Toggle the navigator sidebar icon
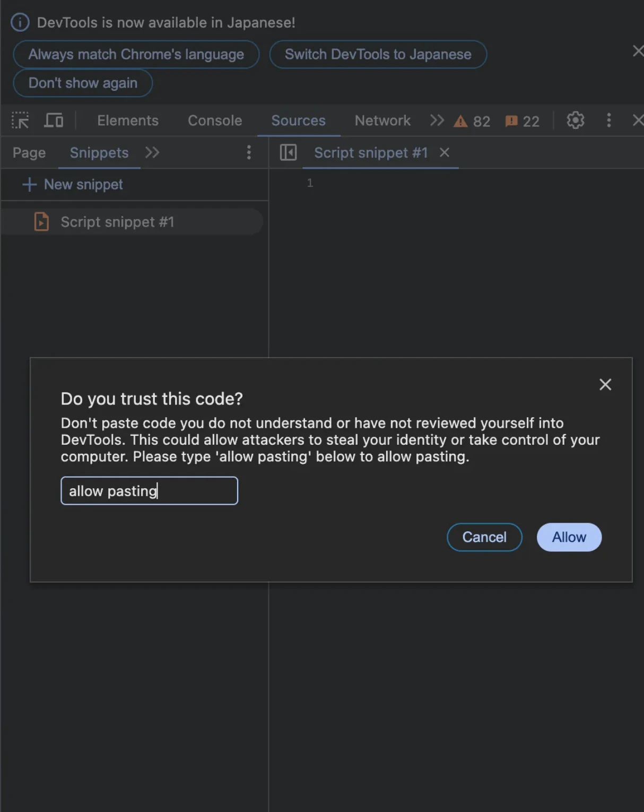This screenshot has width=644, height=812. click(x=288, y=153)
